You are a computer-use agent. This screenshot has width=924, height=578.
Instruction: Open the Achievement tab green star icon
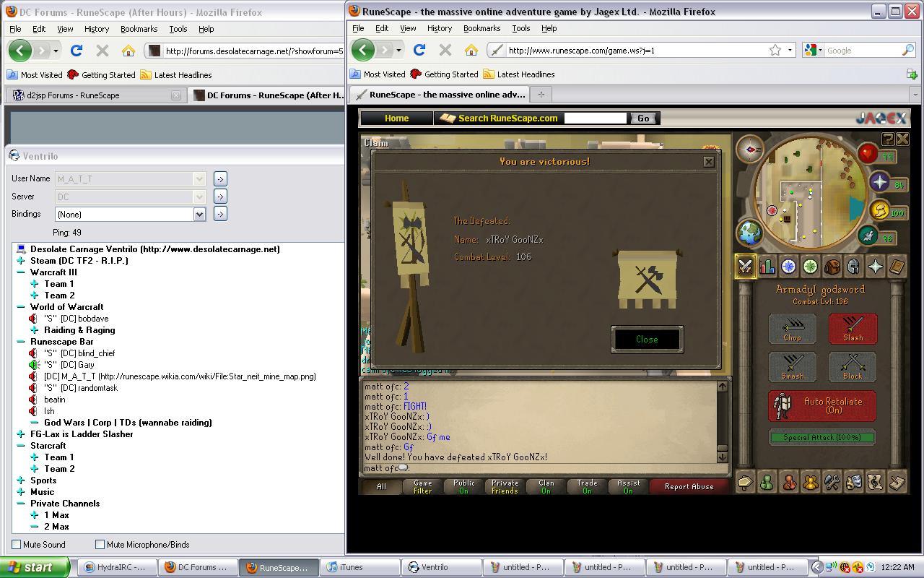(811, 267)
